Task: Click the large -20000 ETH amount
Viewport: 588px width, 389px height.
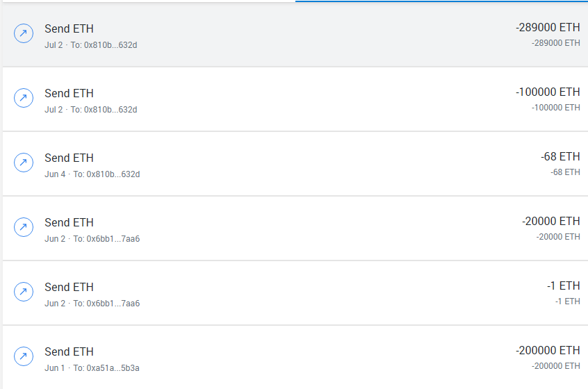Action: click(x=550, y=222)
